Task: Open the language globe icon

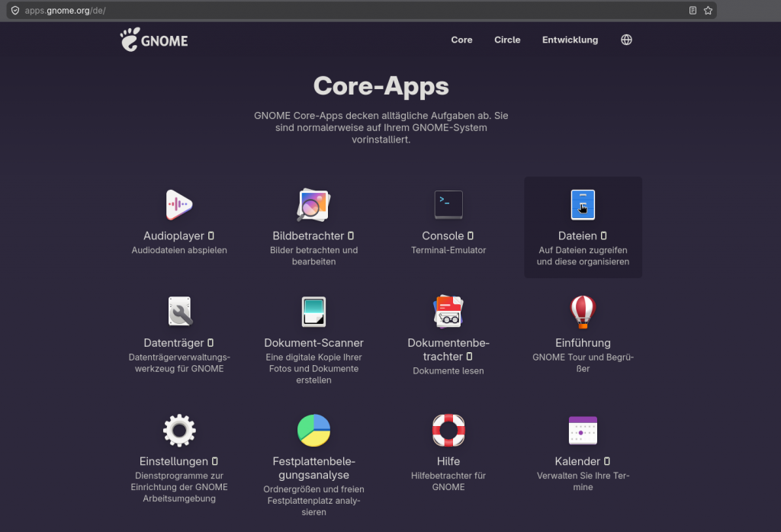Action: (x=627, y=40)
